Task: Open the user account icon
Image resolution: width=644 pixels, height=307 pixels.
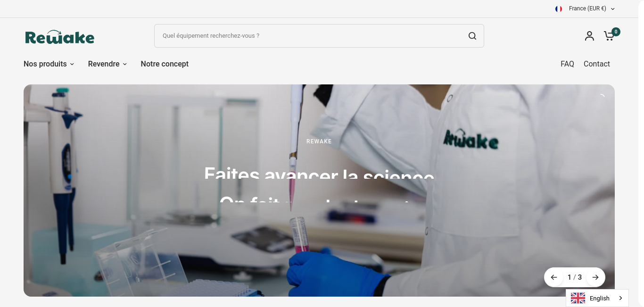Action: coord(589,36)
